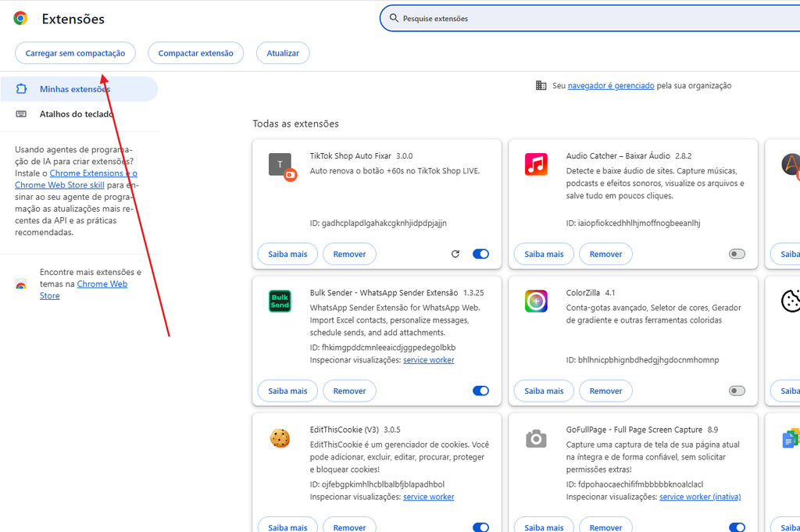This screenshot has height=532, width=800.
Task: Click ID iaiopfiokcedhhlhjmoffnogbeeanlhj text
Action: 633,223
